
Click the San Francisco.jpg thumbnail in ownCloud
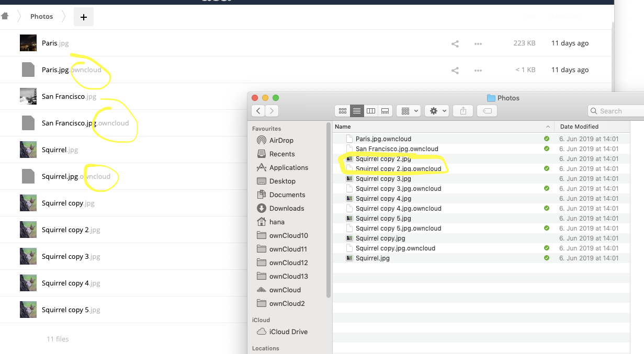click(28, 96)
